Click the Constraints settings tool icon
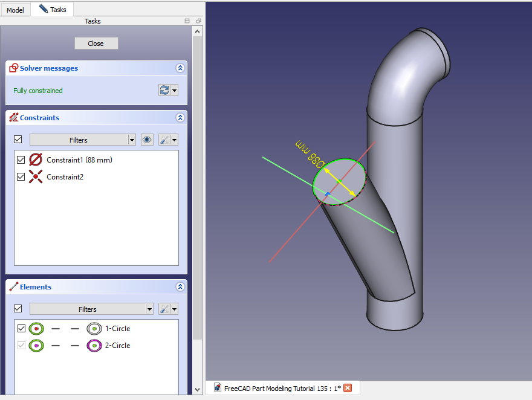The width and height of the screenshot is (532, 400). click(164, 140)
